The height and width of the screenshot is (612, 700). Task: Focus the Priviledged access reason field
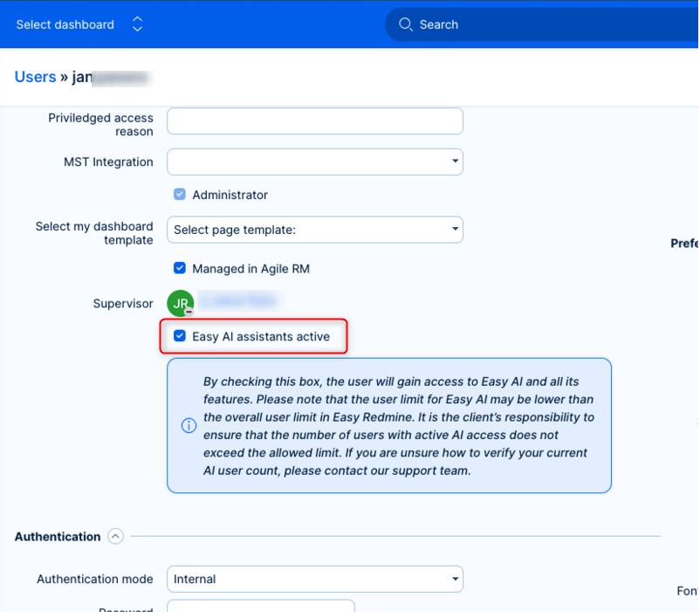[x=314, y=121]
